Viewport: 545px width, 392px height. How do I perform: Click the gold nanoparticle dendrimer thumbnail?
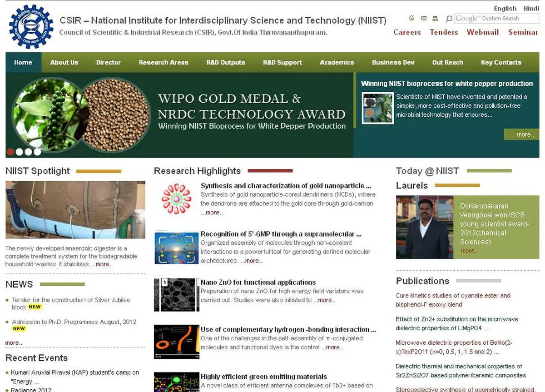176,198
